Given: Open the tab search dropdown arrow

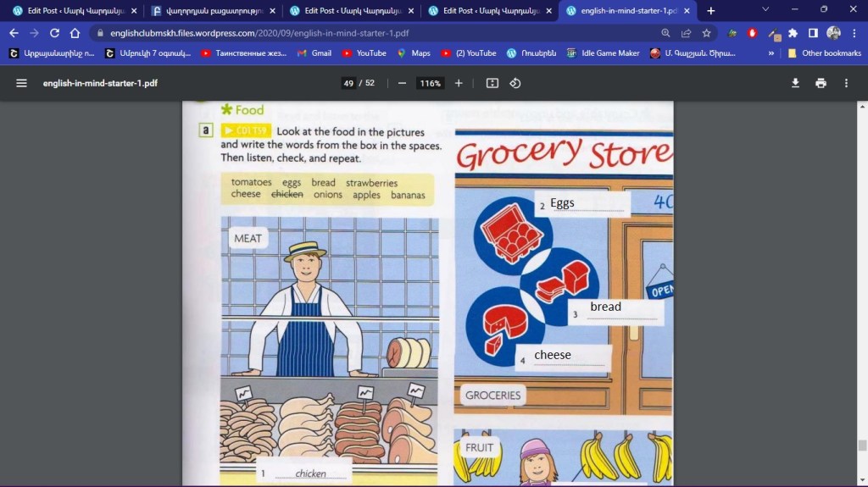Looking at the screenshot, I should 765,10.
